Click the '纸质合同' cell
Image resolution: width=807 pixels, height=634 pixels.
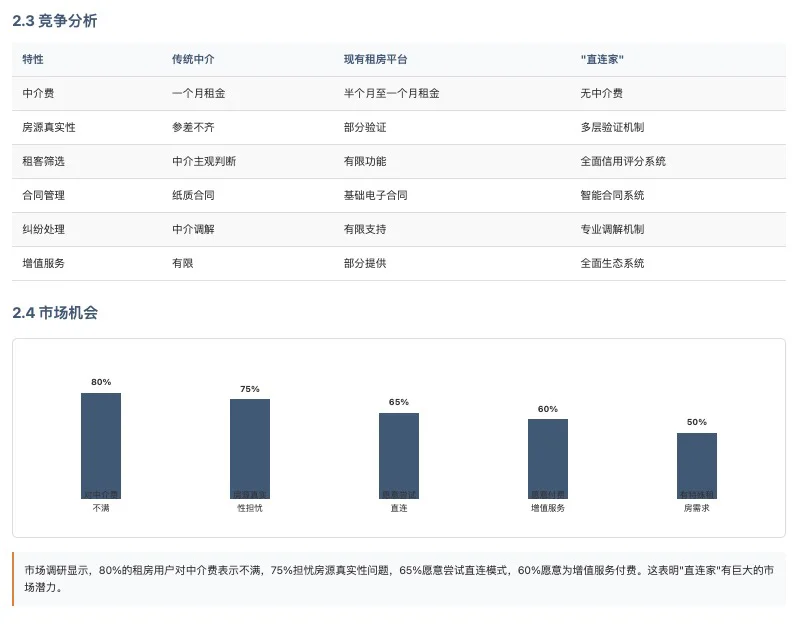coord(193,195)
